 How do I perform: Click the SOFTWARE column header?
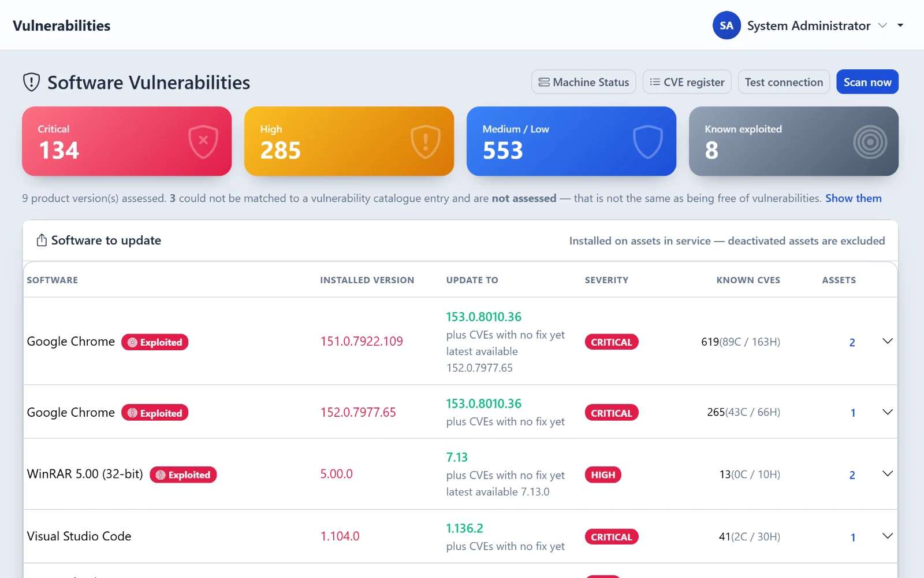coord(53,280)
